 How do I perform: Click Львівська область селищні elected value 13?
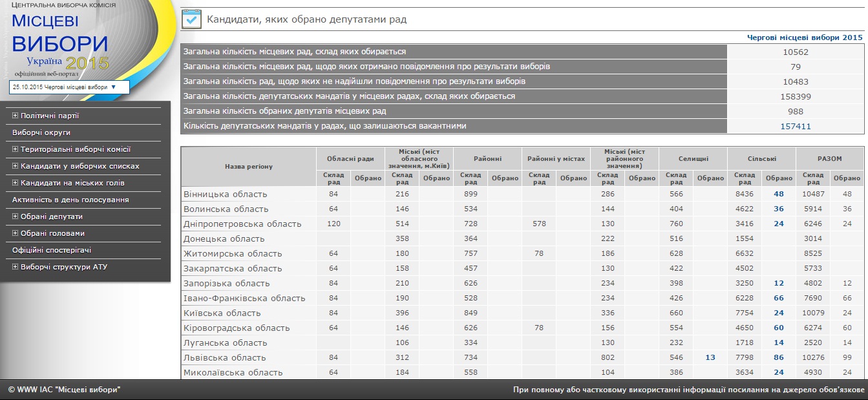[710, 358]
